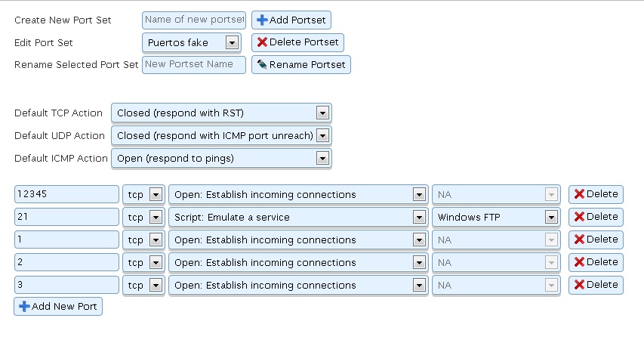Screen dimensions: 644x340
Task: Delete the port 12345 row
Action: pos(595,194)
